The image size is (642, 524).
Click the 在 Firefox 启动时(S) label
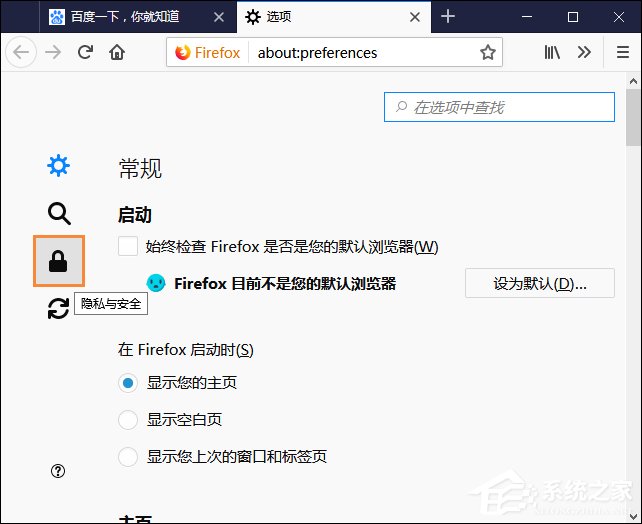(x=186, y=350)
